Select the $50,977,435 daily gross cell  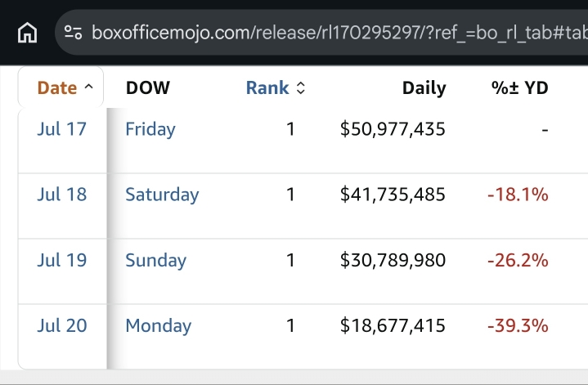(393, 129)
